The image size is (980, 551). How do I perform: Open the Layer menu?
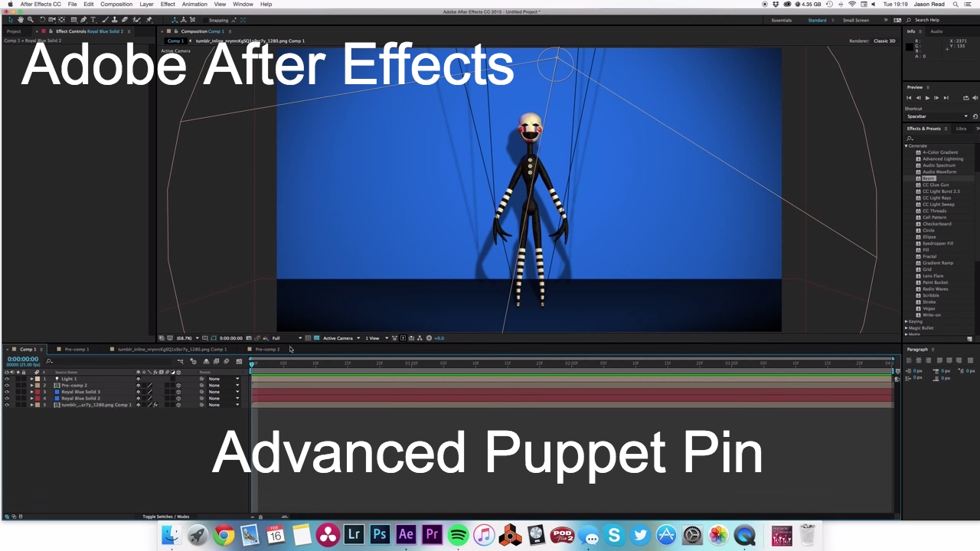[146, 5]
